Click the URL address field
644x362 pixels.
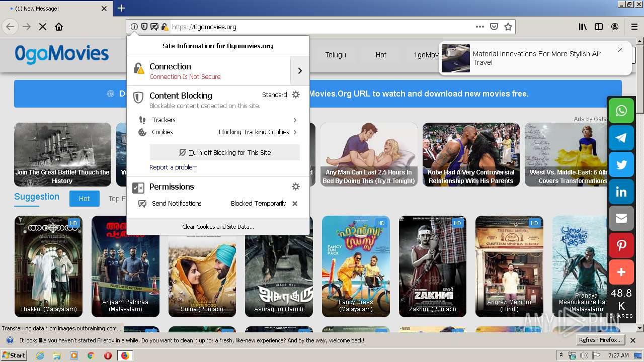[320, 27]
